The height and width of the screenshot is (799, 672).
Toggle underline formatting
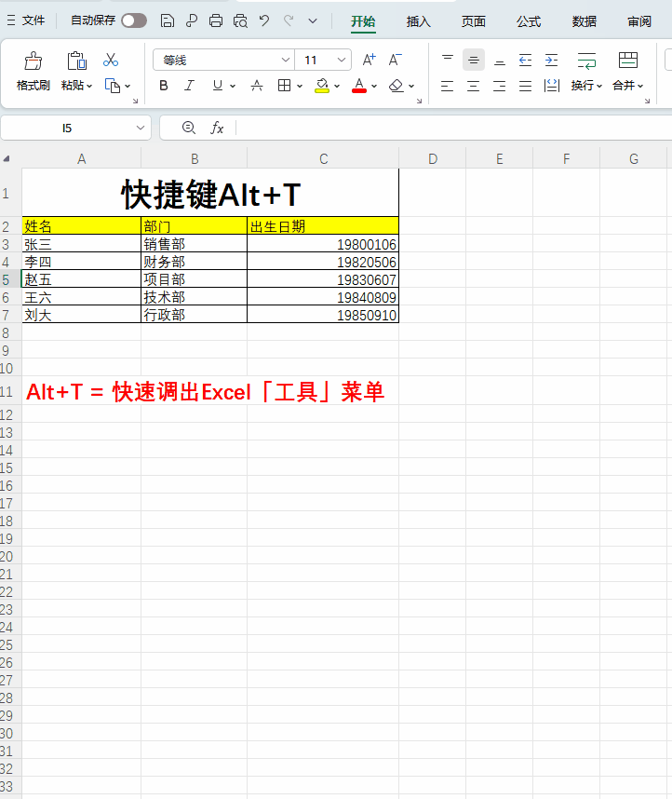click(x=218, y=86)
